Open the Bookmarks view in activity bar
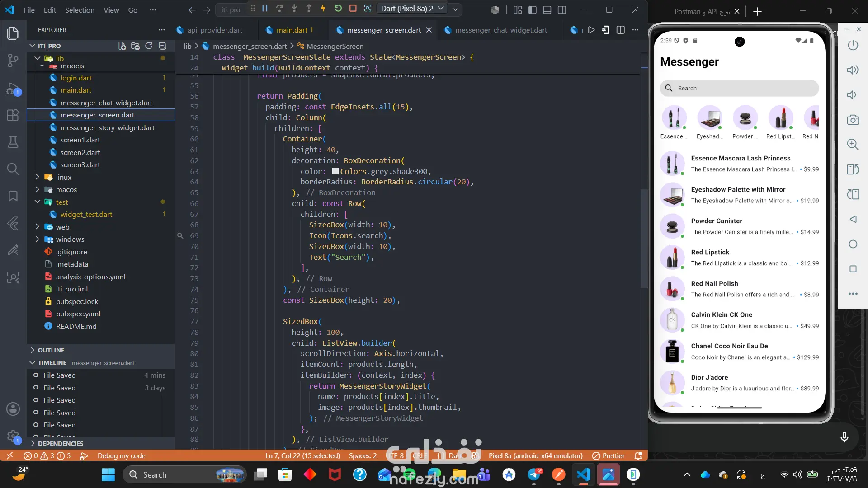868x488 pixels. click(13, 196)
